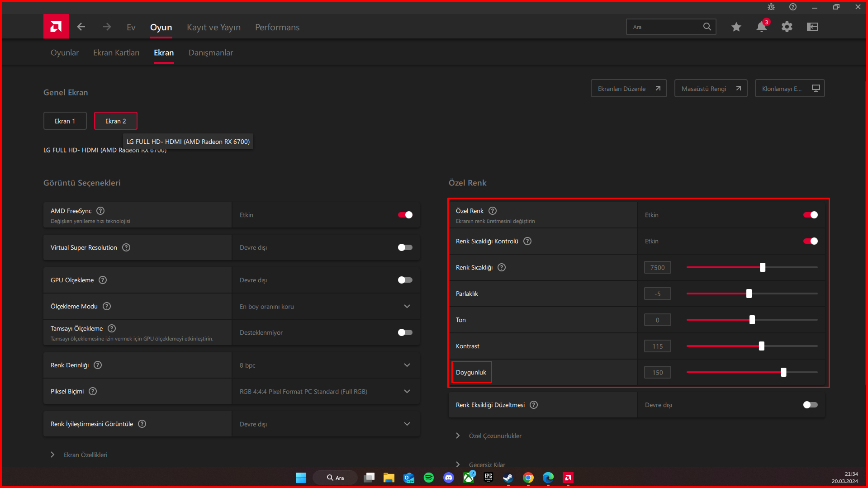Click Windows taskbar Ara search box
The image size is (868, 488).
point(335,478)
